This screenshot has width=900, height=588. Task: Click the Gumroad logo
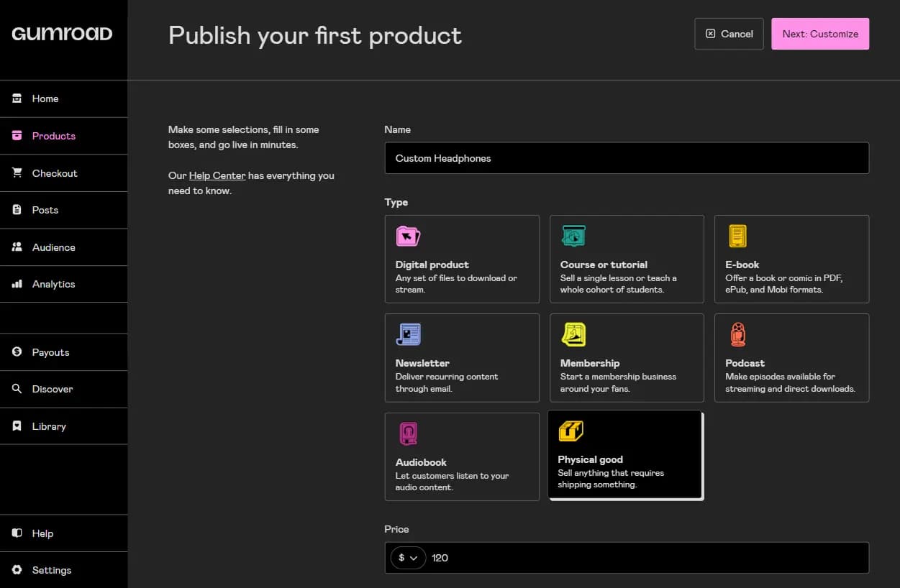pos(62,34)
